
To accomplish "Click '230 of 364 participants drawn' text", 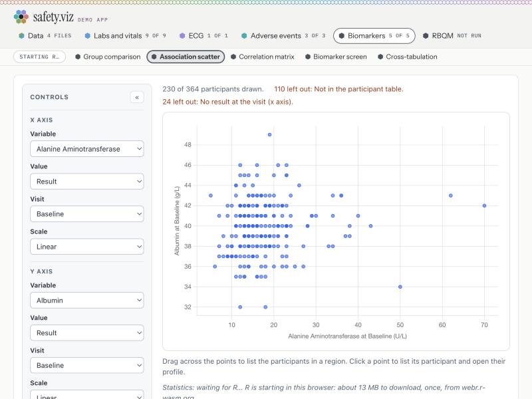I will pos(213,89).
